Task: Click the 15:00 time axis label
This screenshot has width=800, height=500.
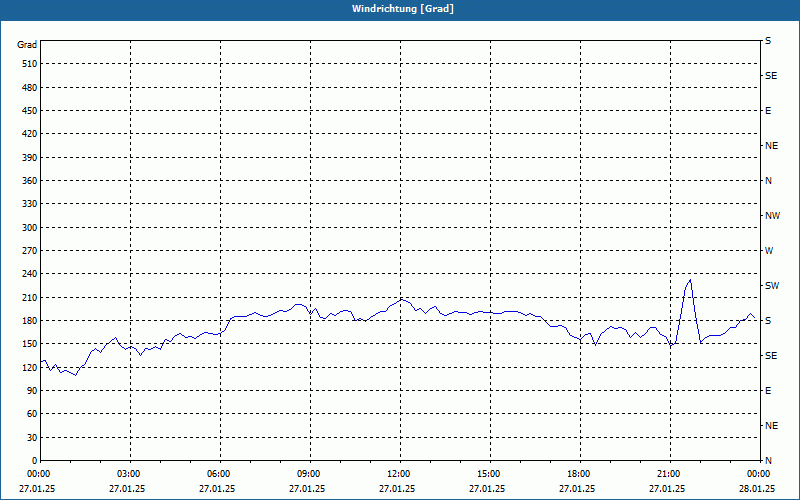Action: (490, 474)
